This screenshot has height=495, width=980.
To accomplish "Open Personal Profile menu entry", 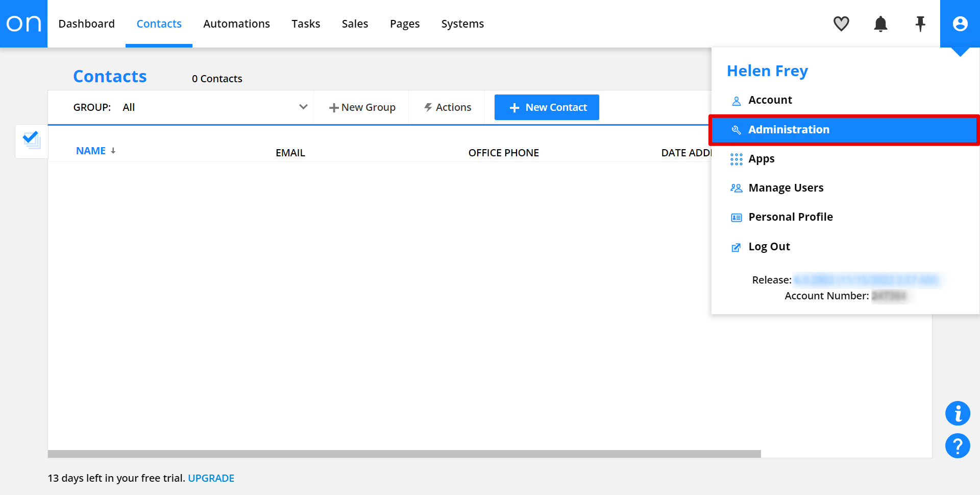I will point(845,217).
